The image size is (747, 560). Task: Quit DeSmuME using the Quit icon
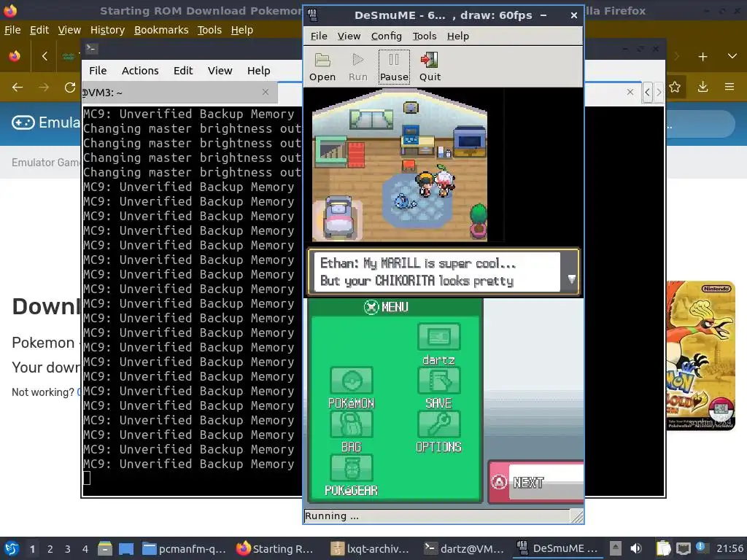click(430, 66)
